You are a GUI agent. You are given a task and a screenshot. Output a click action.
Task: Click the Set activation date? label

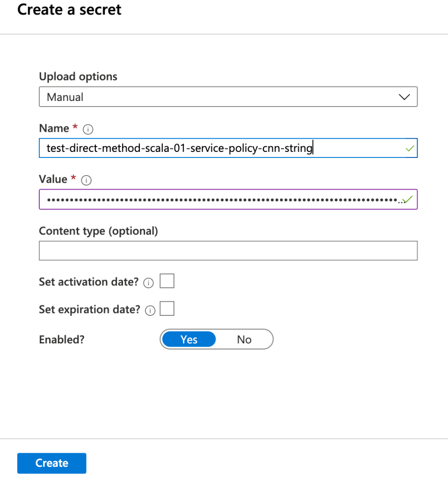pyautogui.click(x=89, y=282)
